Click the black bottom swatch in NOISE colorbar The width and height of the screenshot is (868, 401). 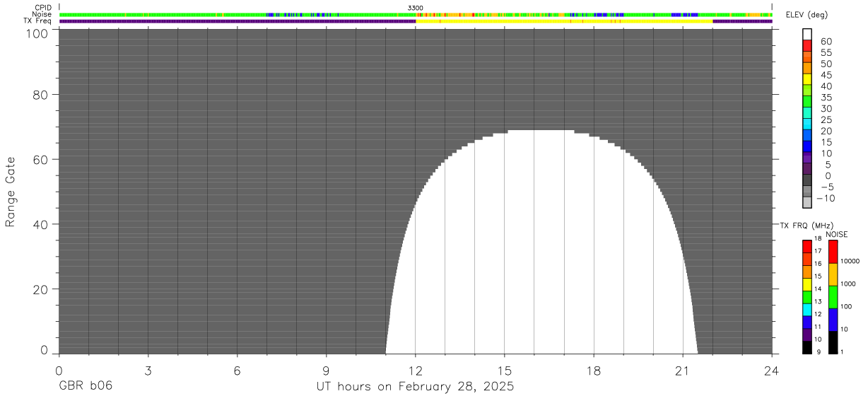[x=833, y=342]
